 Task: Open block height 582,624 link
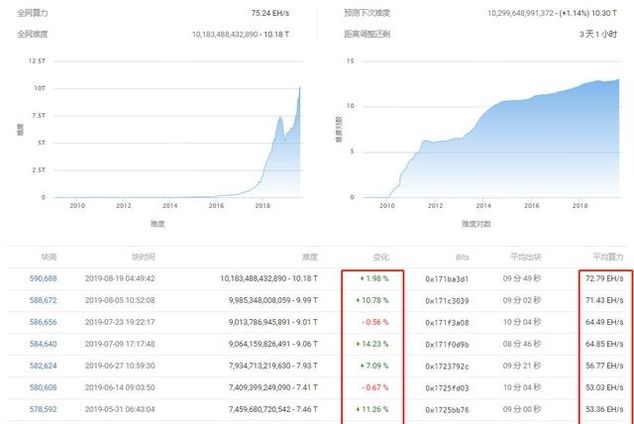(x=43, y=366)
